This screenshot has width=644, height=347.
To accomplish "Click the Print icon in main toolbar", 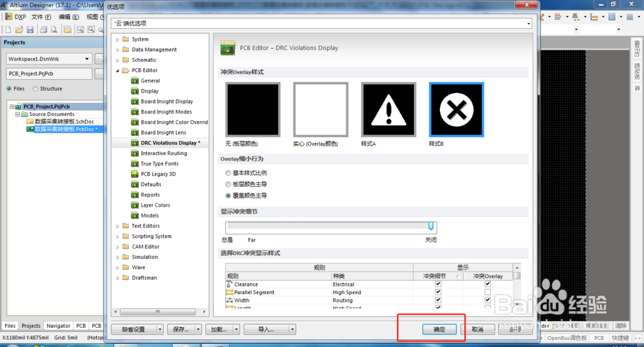I will point(43,30).
